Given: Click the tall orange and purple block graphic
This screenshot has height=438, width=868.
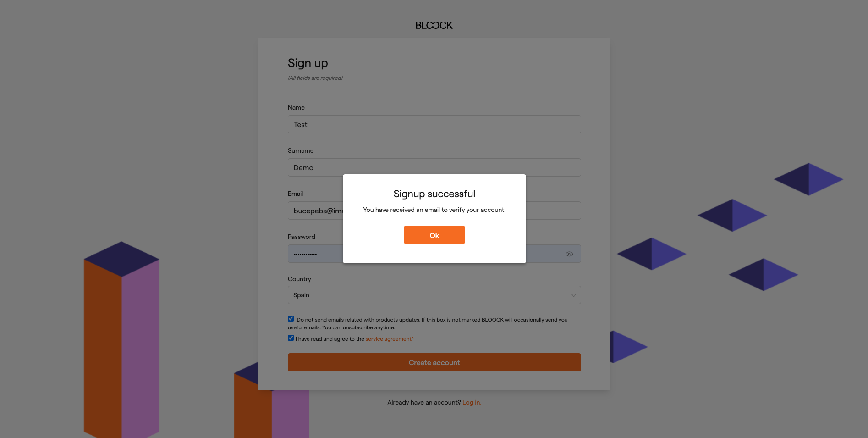Looking at the screenshot, I should [121, 339].
